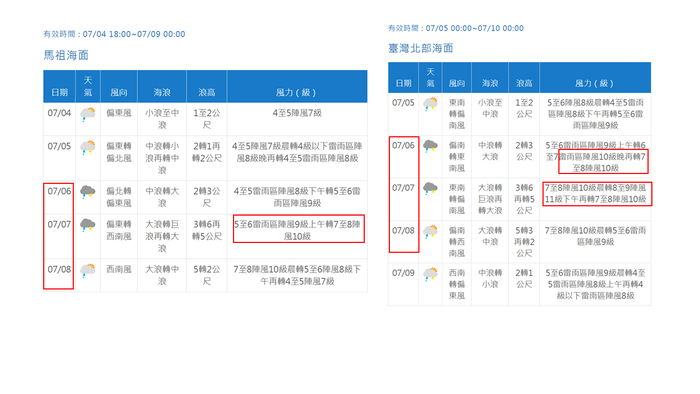Click the 臺灣北部海面 table title
The width and height of the screenshot is (700, 394).
click(421, 48)
